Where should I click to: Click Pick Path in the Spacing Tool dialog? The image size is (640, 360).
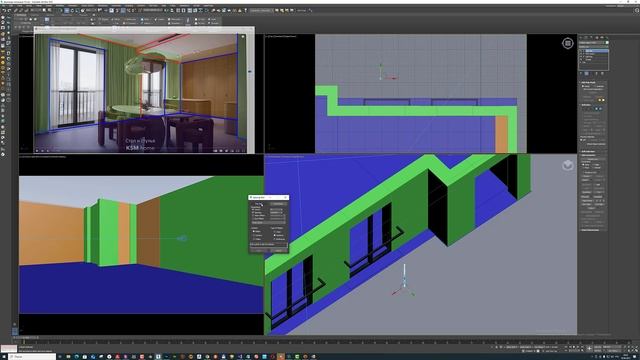(259, 204)
